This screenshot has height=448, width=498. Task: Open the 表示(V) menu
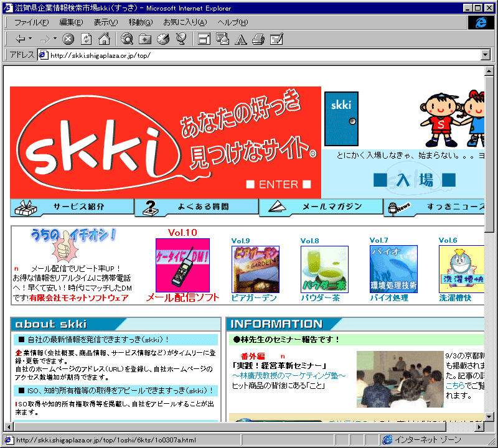point(105,22)
